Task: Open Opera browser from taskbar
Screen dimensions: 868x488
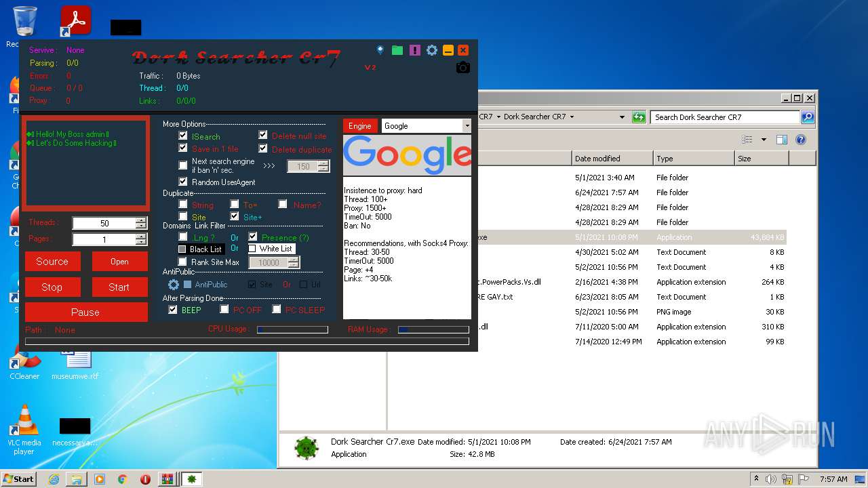Action: (145, 479)
